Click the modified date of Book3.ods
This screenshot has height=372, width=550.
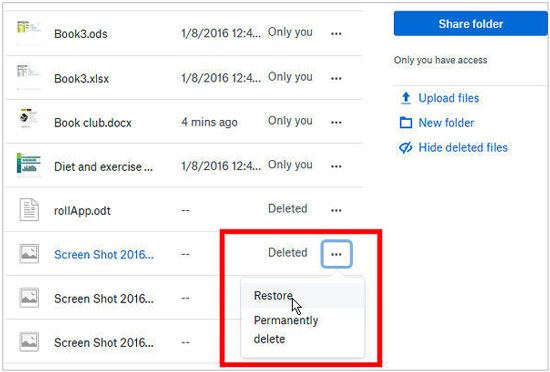221,33
